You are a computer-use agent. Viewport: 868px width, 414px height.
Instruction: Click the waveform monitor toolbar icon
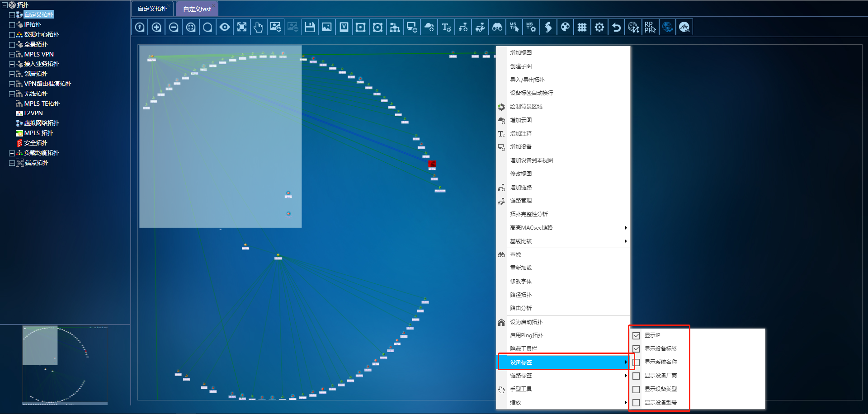click(684, 27)
